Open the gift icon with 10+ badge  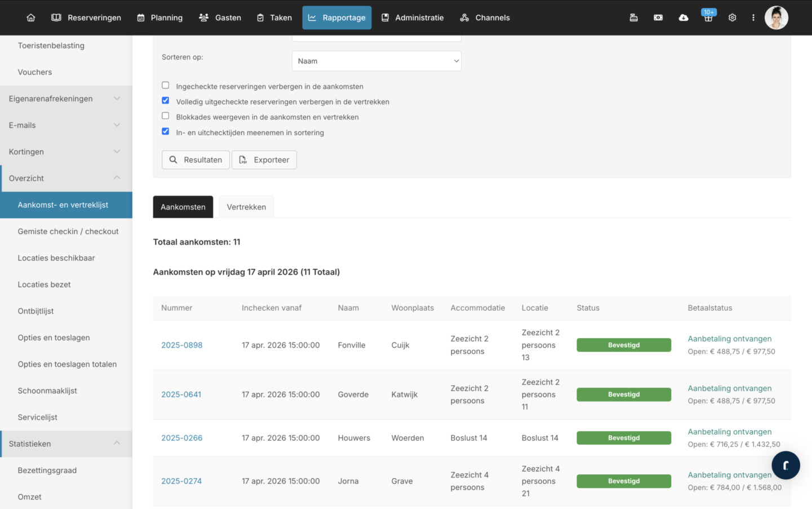pos(708,17)
